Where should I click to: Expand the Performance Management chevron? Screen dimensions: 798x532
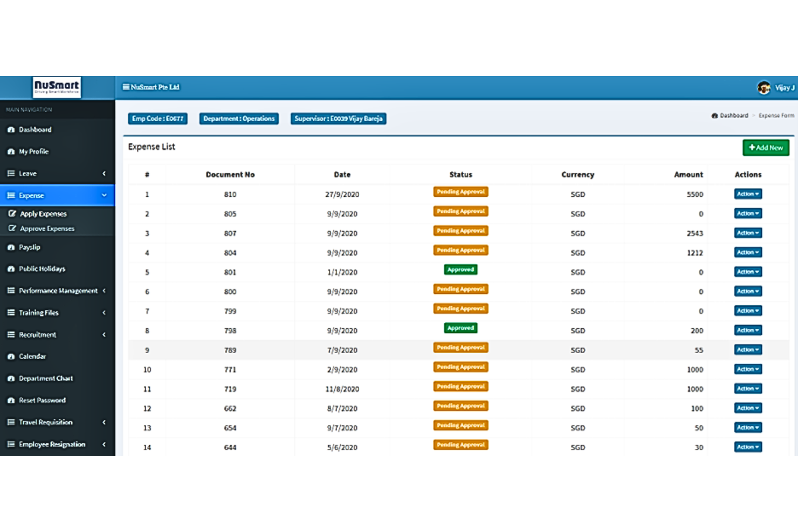[x=104, y=291]
